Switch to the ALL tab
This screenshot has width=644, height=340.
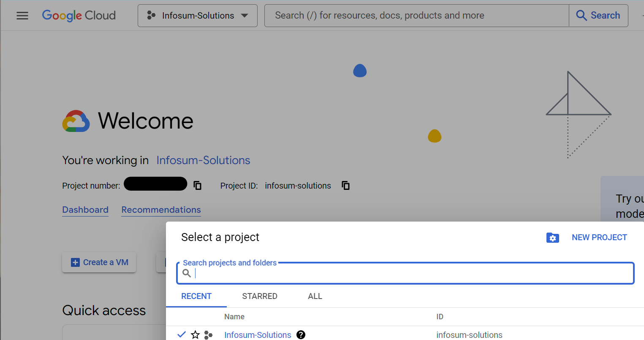coord(315,296)
